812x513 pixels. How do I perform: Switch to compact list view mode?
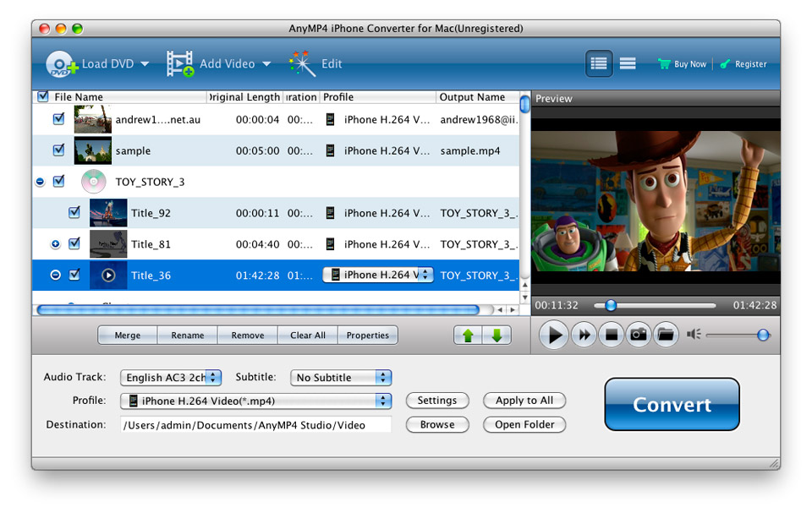628,63
